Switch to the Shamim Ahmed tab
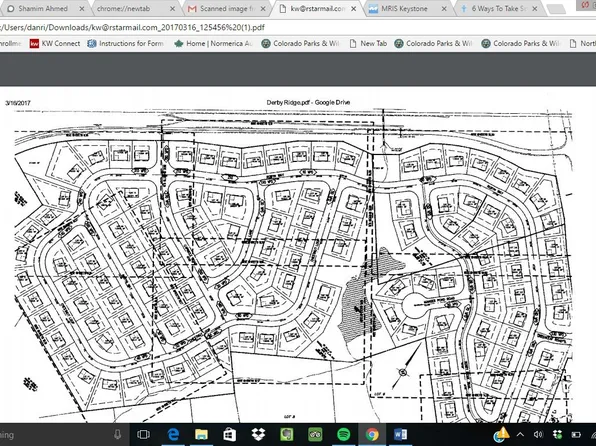 (x=43, y=8)
